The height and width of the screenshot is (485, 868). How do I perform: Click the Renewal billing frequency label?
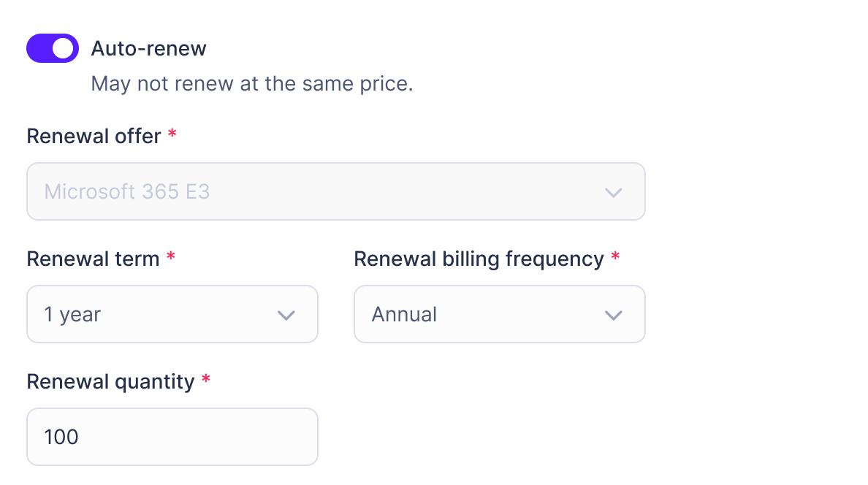(479, 259)
